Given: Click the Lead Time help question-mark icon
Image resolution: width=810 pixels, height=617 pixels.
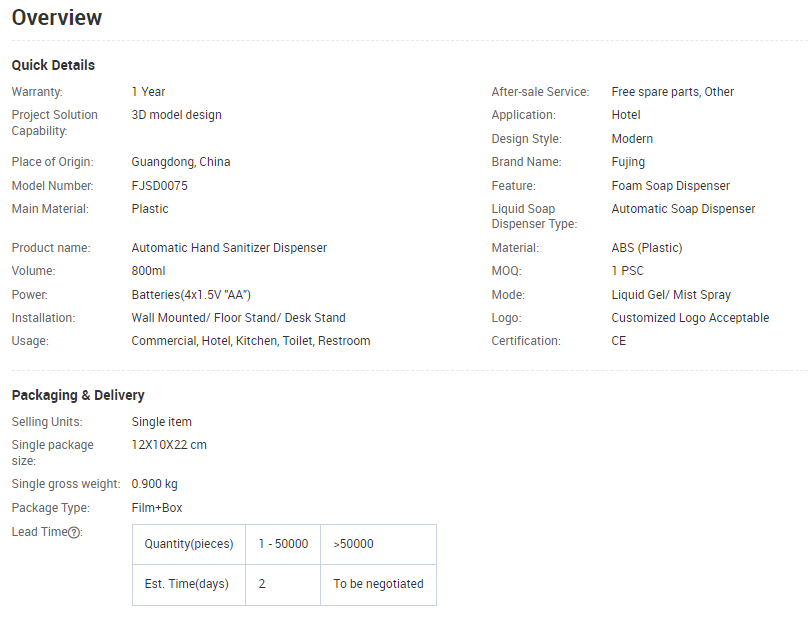Looking at the screenshot, I should pos(74,532).
